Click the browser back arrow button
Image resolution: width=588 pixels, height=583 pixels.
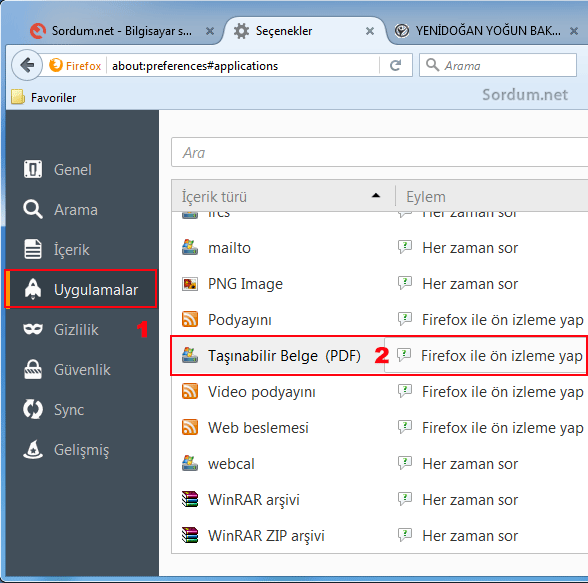point(27,65)
